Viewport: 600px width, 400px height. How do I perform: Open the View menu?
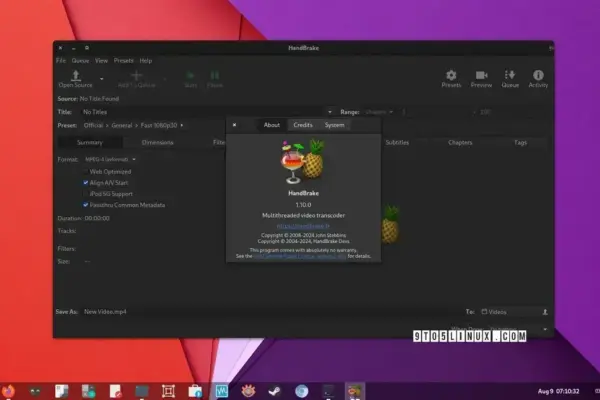101,60
